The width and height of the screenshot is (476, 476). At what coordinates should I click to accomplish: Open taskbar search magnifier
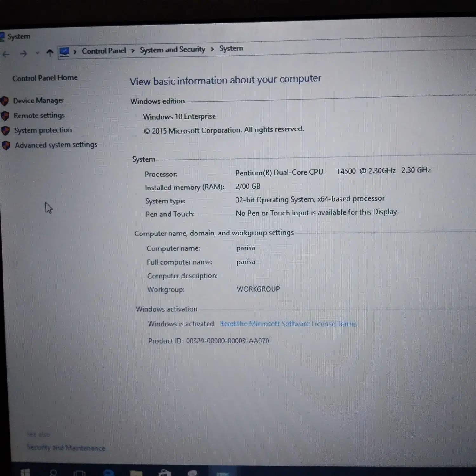53,473
